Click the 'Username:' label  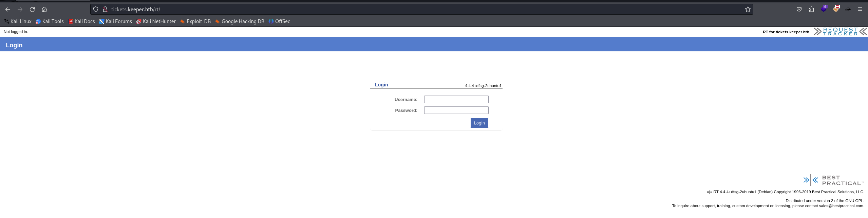tap(406, 100)
